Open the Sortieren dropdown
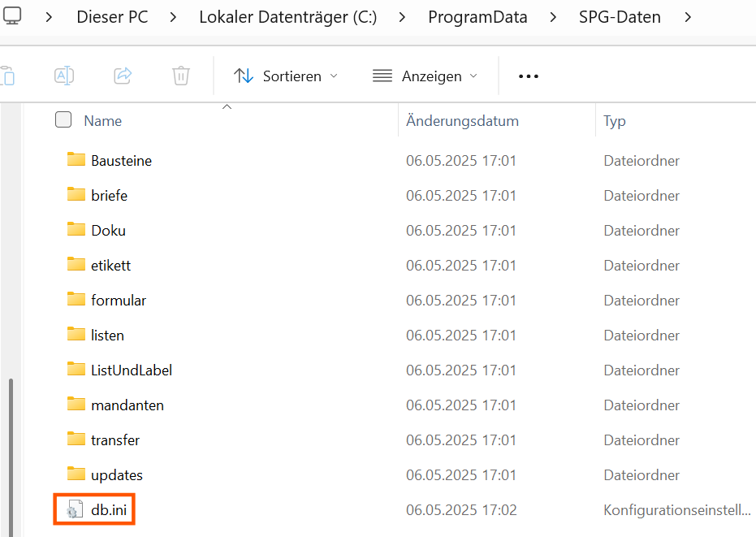The image size is (756, 537). (x=286, y=76)
